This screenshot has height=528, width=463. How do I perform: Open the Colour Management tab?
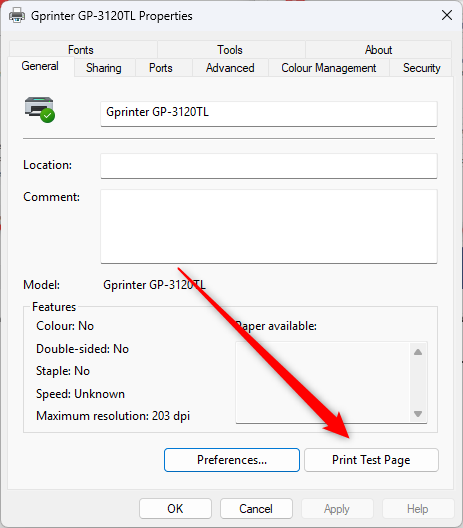329,68
